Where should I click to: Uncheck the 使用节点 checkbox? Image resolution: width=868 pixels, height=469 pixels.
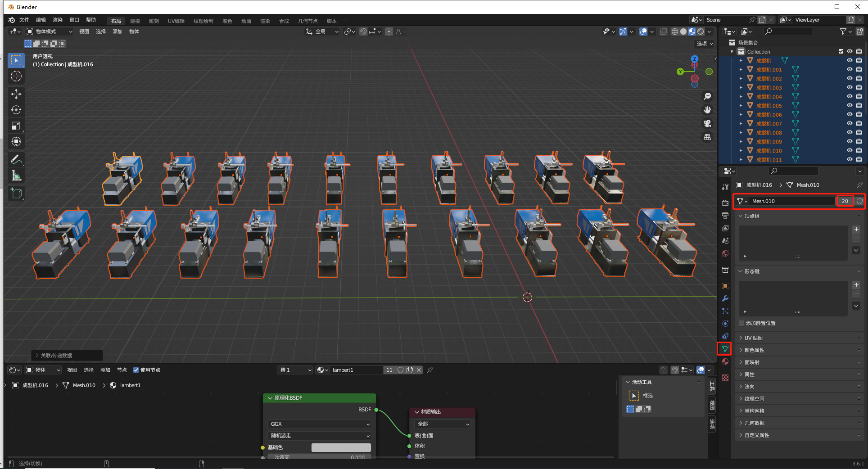pyautogui.click(x=136, y=370)
